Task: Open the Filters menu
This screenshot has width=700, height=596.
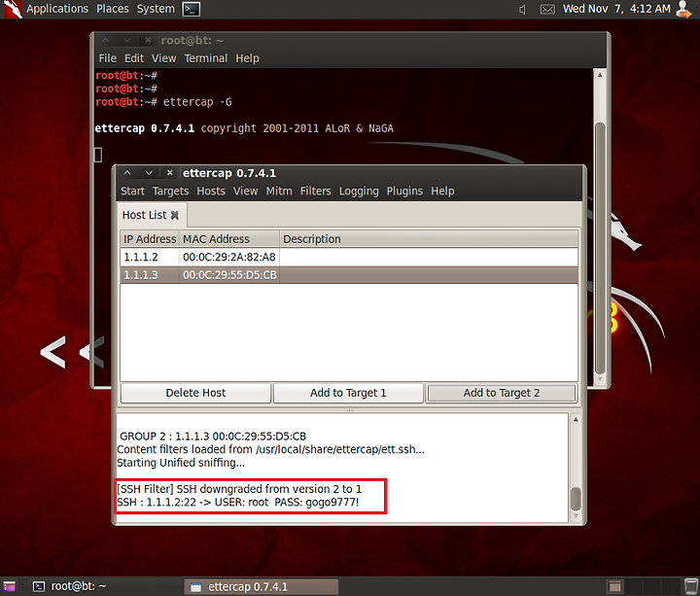Action: click(x=315, y=192)
